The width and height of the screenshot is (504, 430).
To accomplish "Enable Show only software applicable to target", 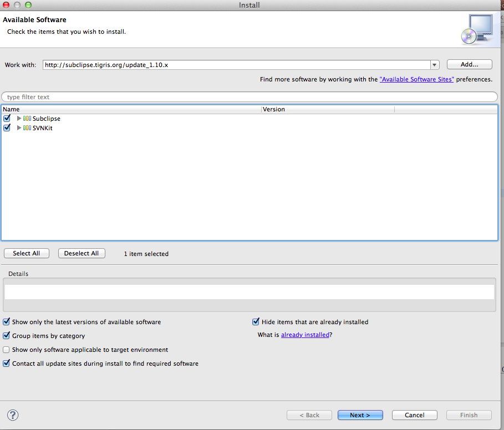I will point(6,350).
